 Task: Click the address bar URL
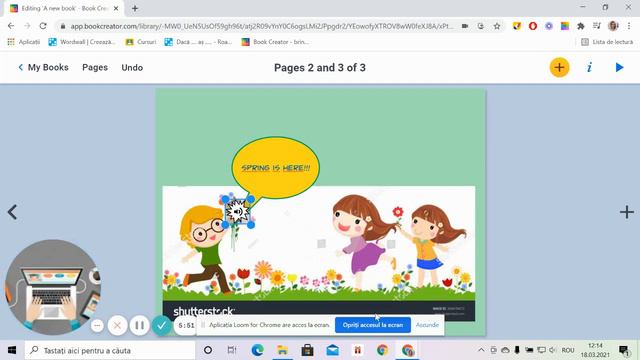click(261, 26)
